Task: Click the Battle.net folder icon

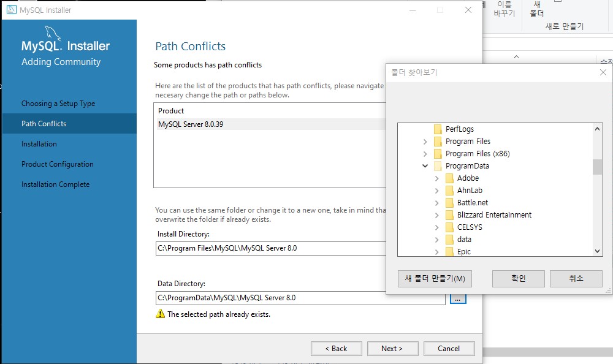Action: (449, 202)
